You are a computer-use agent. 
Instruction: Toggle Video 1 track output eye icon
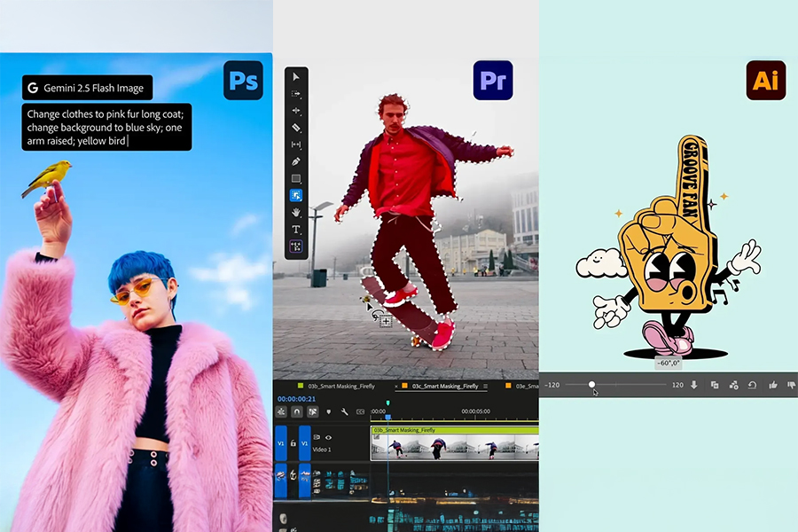328,437
